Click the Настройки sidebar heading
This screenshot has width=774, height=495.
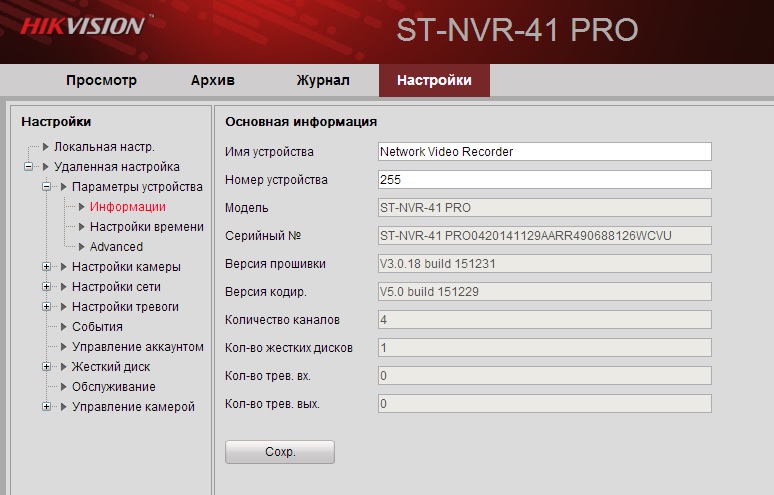[x=56, y=121]
